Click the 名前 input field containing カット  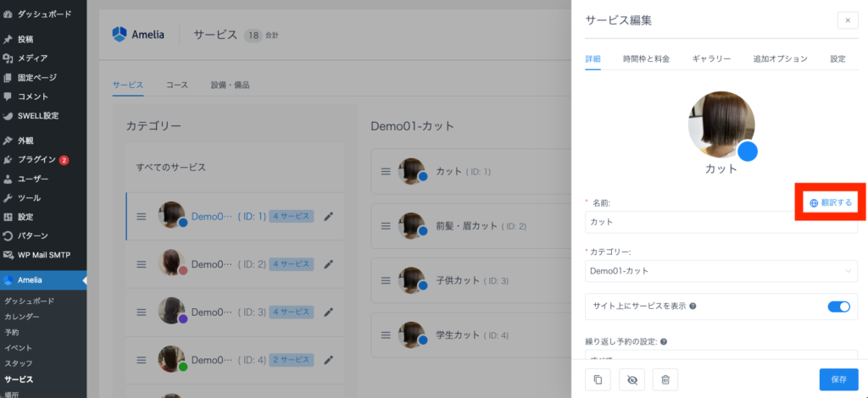point(721,222)
